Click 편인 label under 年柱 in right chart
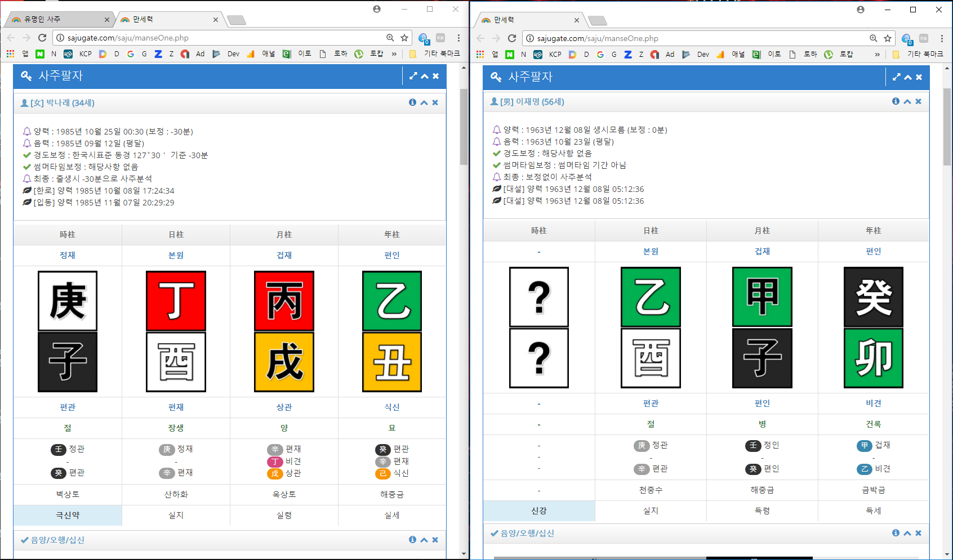This screenshot has height=560, width=953. pyautogui.click(x=874, y=251)
